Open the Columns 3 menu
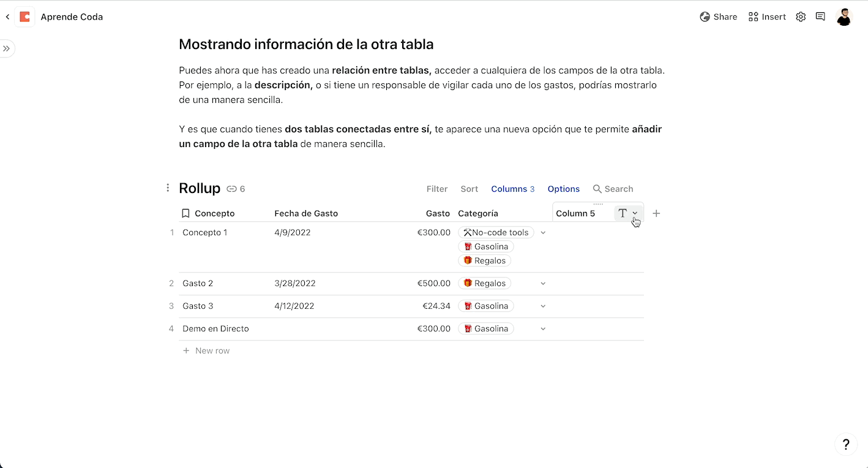Image resolution: width=868 pixels, height=468 pixels. pos(513,189)
